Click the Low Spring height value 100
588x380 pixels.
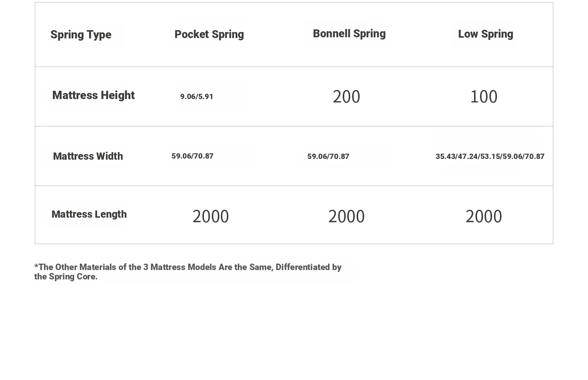click(484, 97)
